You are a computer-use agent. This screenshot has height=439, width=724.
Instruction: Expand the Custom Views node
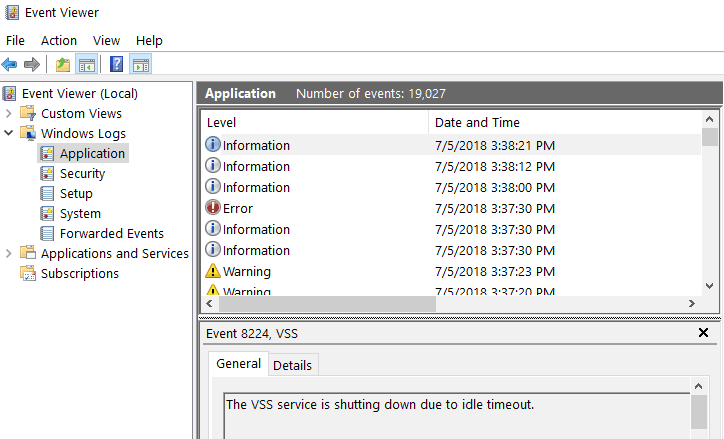[x=8, y=113]
